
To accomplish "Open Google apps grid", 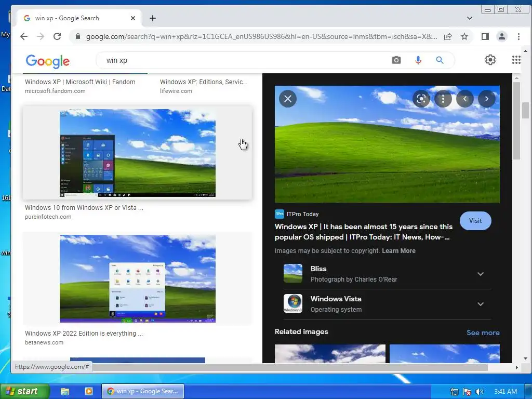I will click(516, 60).
